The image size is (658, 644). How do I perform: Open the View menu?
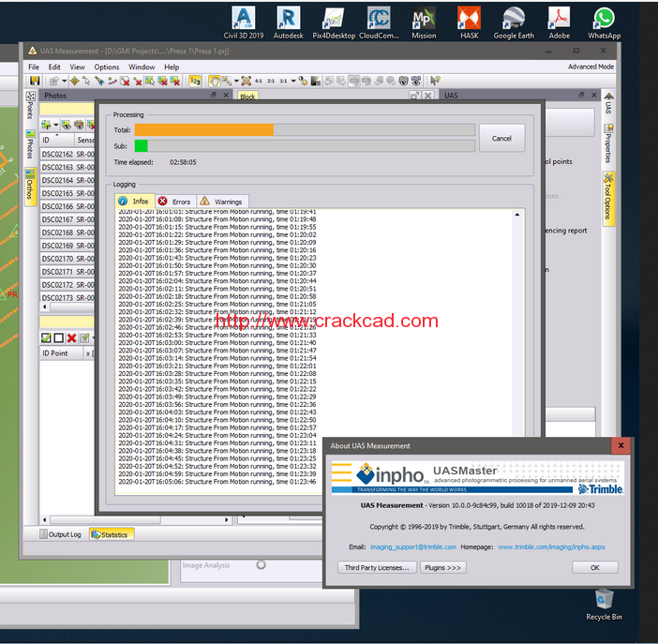(77, 67)
